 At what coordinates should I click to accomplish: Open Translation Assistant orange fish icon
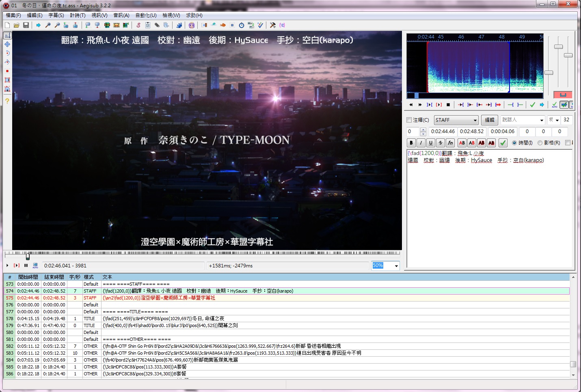click(x=223, y=25)
